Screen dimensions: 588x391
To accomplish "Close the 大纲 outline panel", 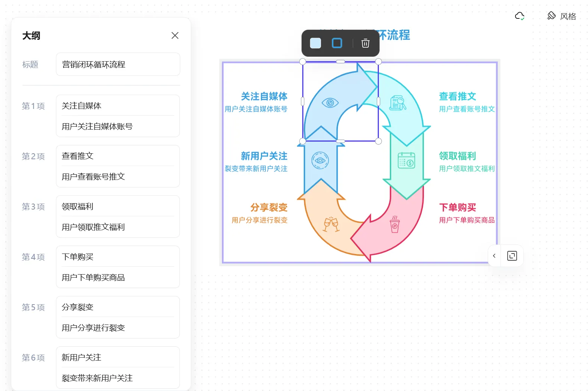I will point(175,35).
